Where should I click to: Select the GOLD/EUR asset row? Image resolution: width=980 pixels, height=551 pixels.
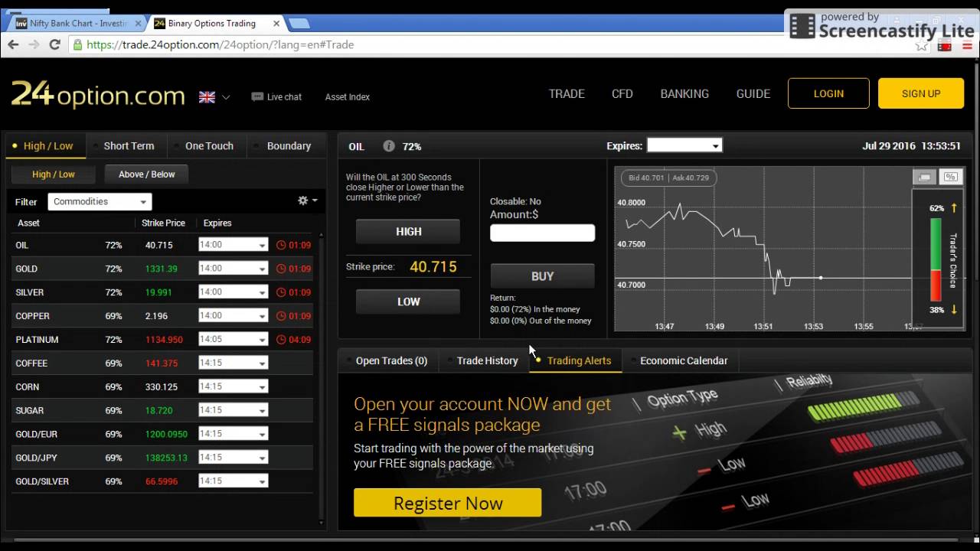(x=160, y=434)
